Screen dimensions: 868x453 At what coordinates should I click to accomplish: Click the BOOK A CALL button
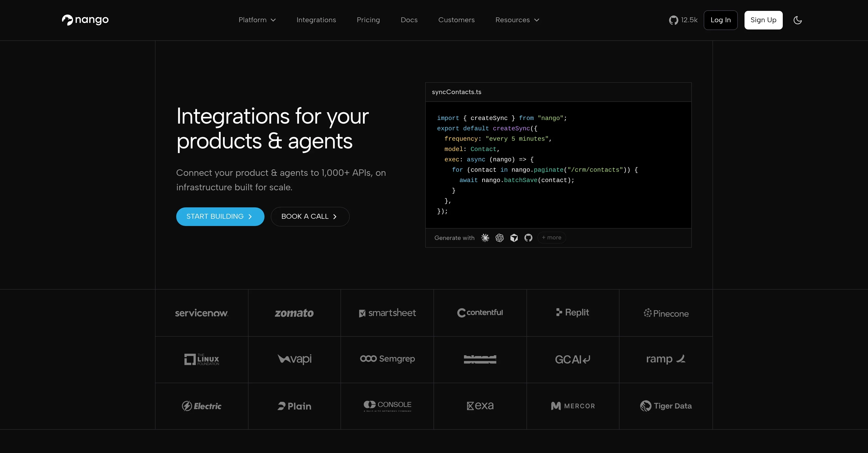(x=310, y=217)
